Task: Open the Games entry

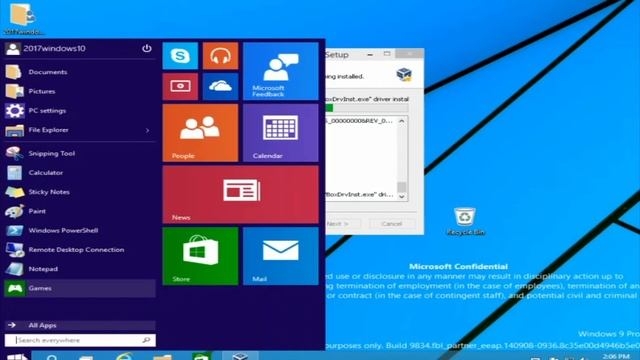Action: [x=80, y=288]
